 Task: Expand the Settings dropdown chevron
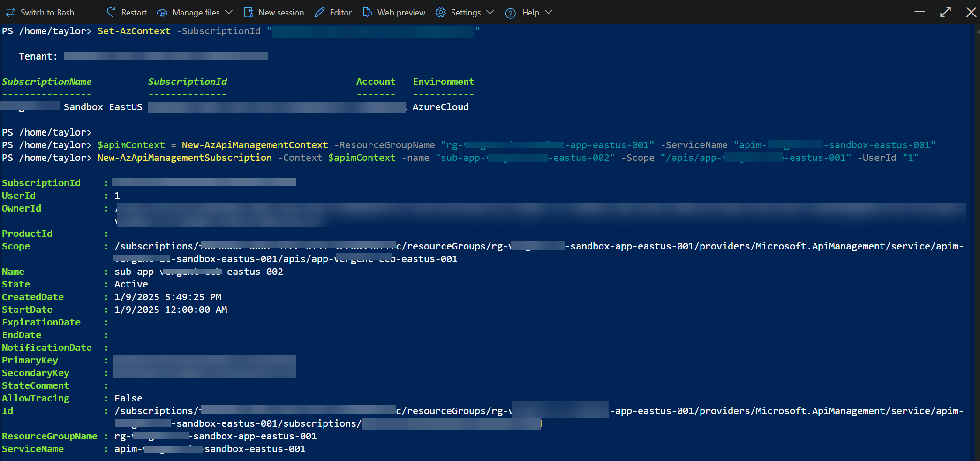pos(490,12)
